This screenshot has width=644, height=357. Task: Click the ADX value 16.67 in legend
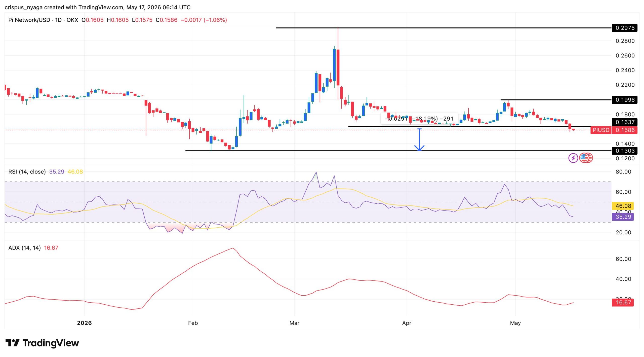click(51, 248)
